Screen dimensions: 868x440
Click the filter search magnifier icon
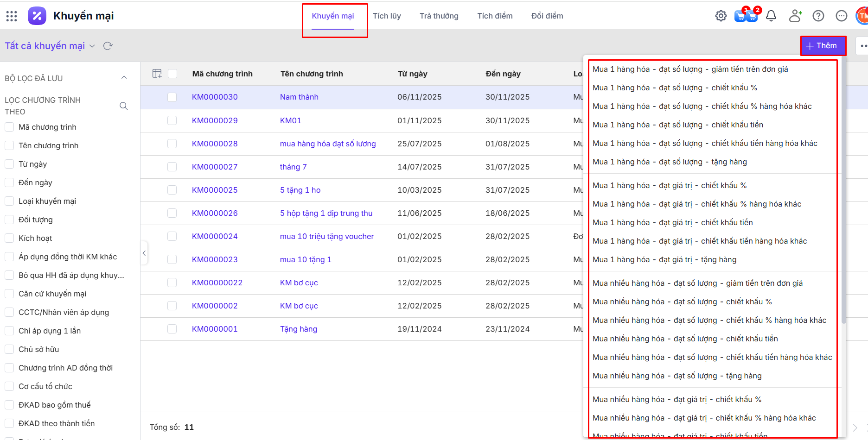(124, 106)
